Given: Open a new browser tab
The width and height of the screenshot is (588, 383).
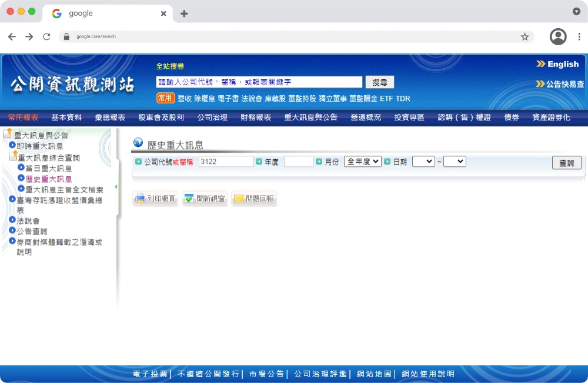Looking at the screenshot, I should (184, 14).
